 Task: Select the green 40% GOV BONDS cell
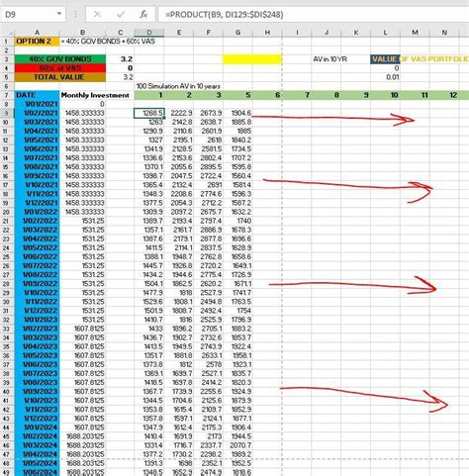60,59
